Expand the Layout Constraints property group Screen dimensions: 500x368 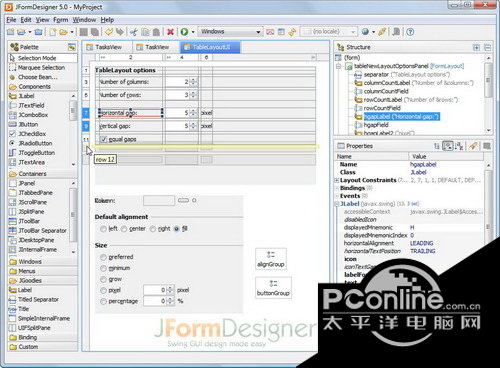pos(337,180)
